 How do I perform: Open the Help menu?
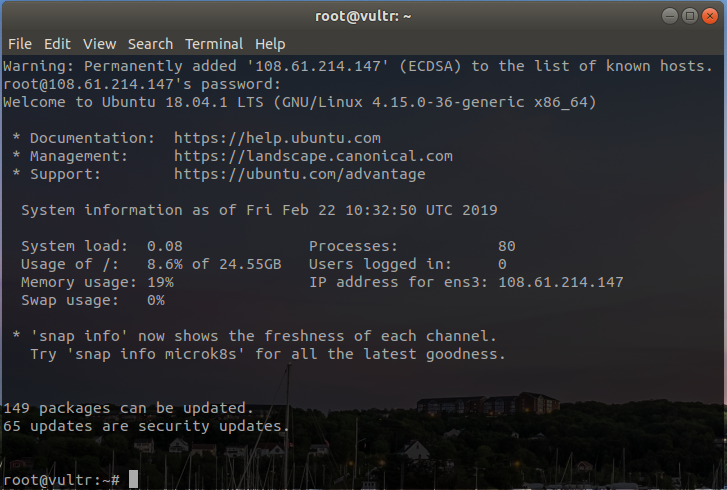pyautogui.click(x=270, y=44)
